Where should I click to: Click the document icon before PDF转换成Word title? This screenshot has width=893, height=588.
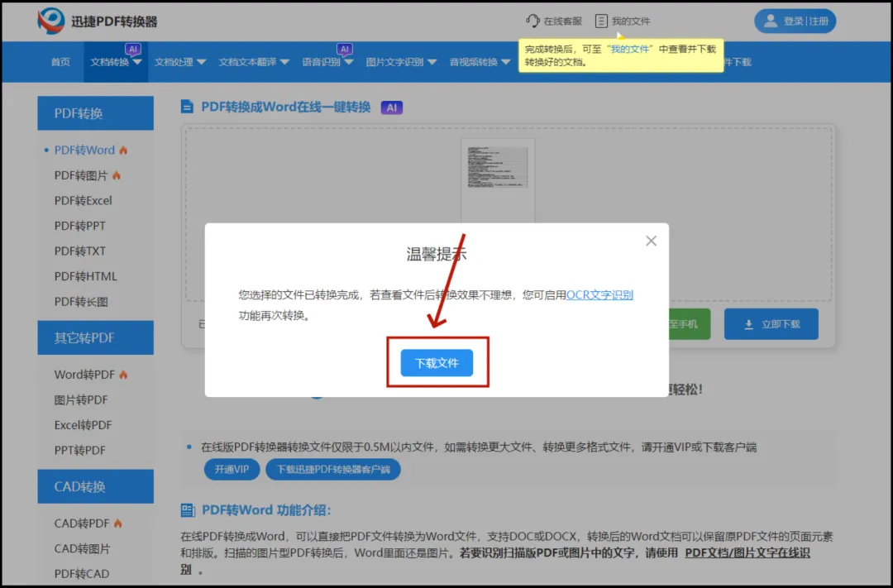coord(187,107)
